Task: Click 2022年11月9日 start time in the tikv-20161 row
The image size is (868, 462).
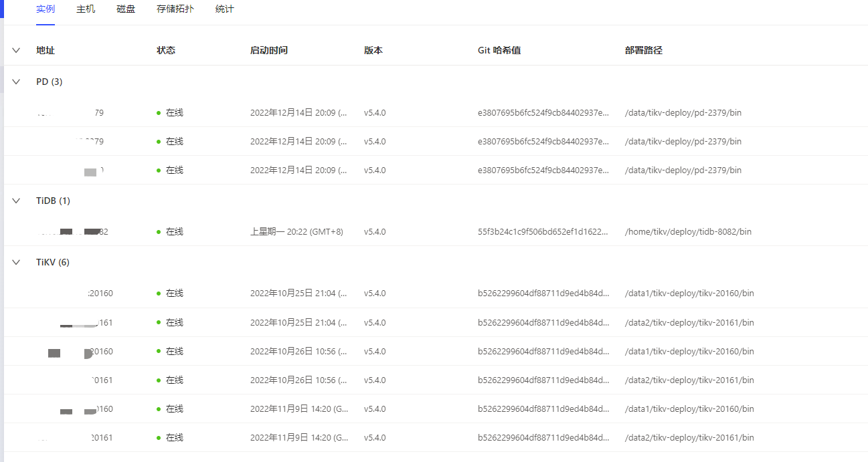Action: click(x=299, y=437)
